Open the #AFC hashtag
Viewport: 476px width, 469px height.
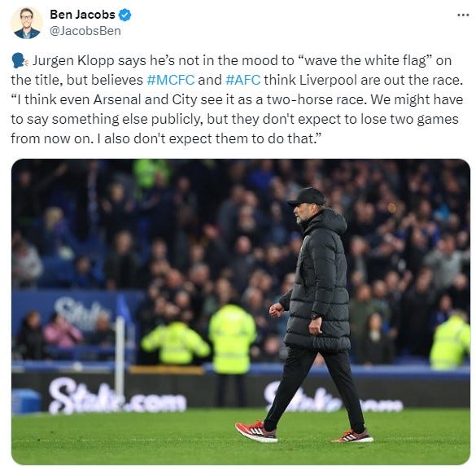(x=242, y=80)
